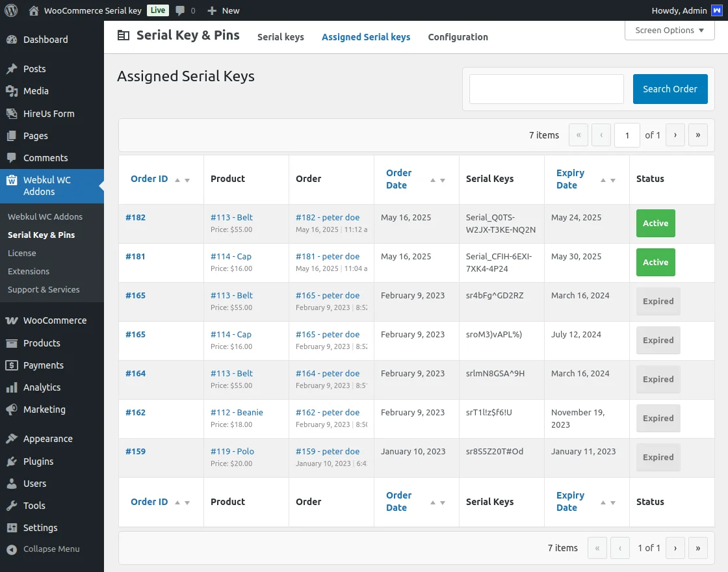Click the WordPress logo icon
728x572 pixels.
coord(11,10)
